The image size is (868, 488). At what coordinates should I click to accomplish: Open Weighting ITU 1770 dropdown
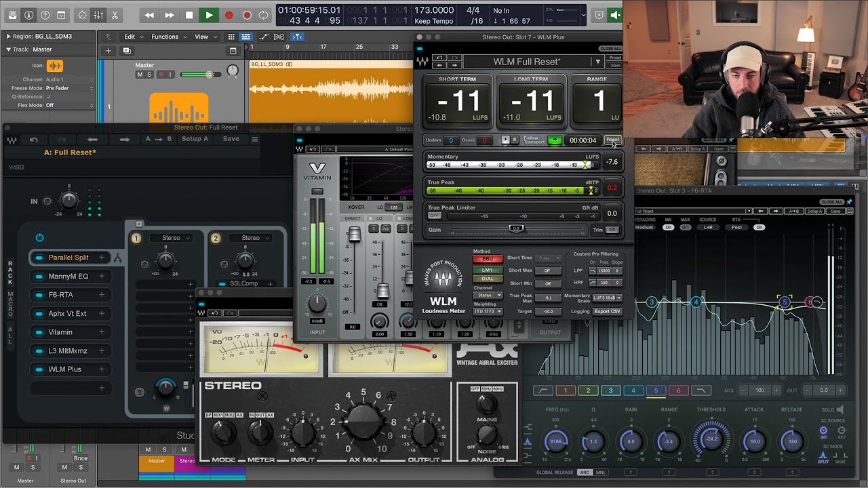pyautogui.click(x=488, y=312)
